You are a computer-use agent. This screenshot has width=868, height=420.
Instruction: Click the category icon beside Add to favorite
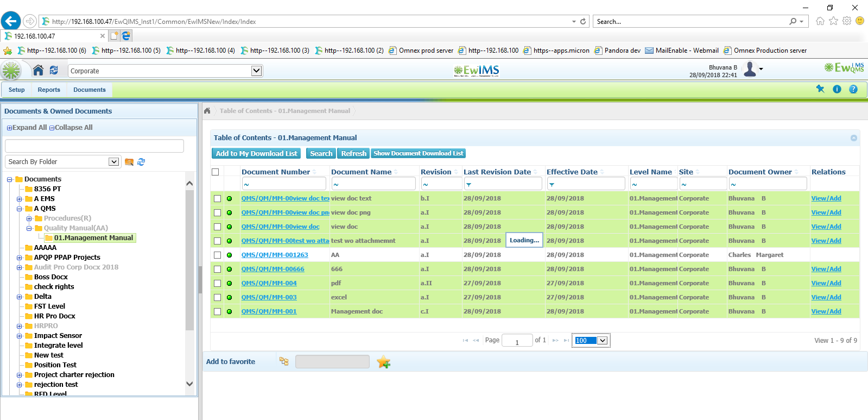coord(284,361)
